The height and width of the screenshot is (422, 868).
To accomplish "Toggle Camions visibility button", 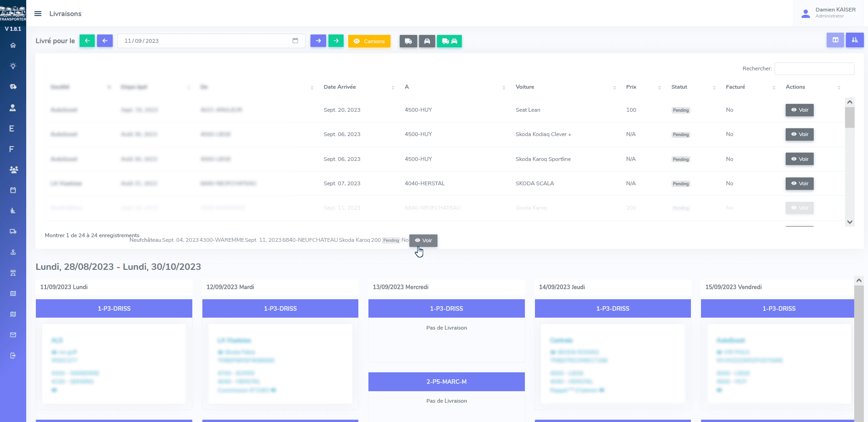I will pyautogui.click(x=369, y=41).
